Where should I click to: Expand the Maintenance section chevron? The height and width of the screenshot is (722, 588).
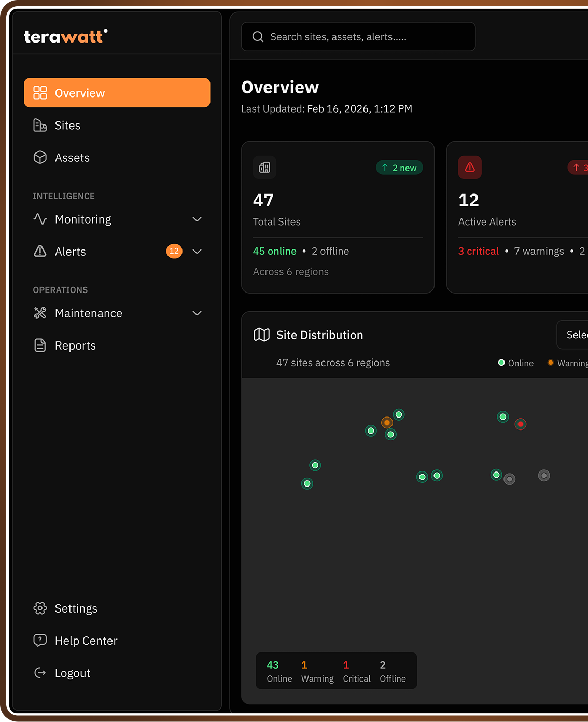click(x=197, y=313)
